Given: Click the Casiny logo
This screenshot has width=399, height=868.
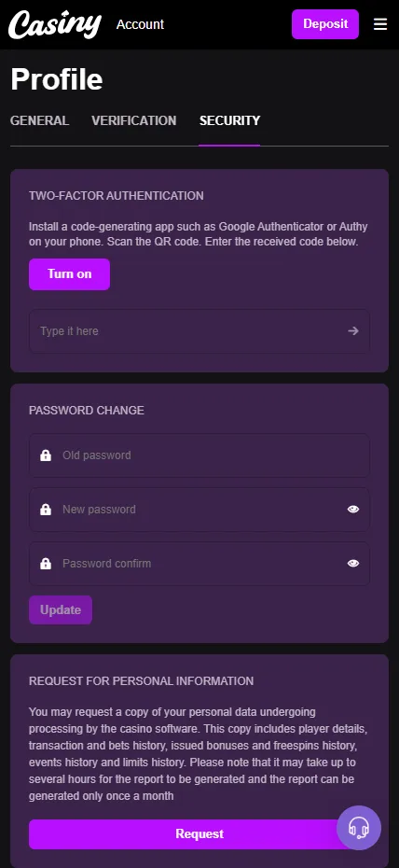Looking at the screenshot, I should pyautogui.click(x=55, y=24).
